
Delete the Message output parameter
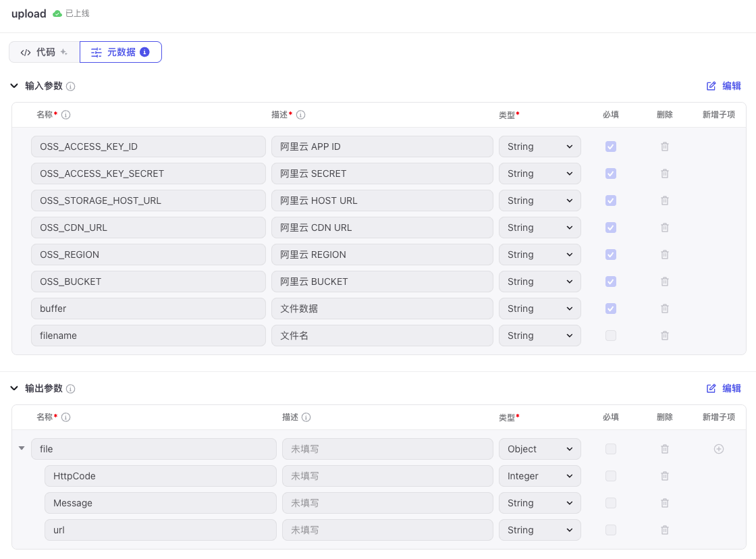tap(664, 503)
